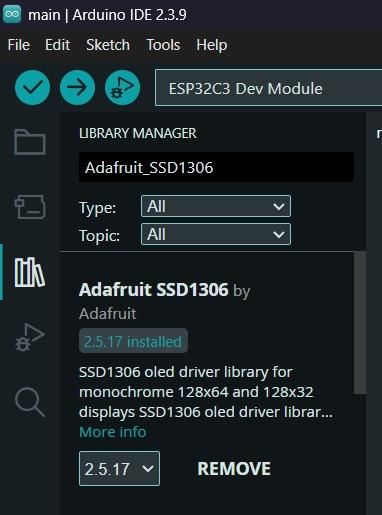Click the 2.5.17 installed badge
The height and width of the screenshot is (515, 382).
133,341
